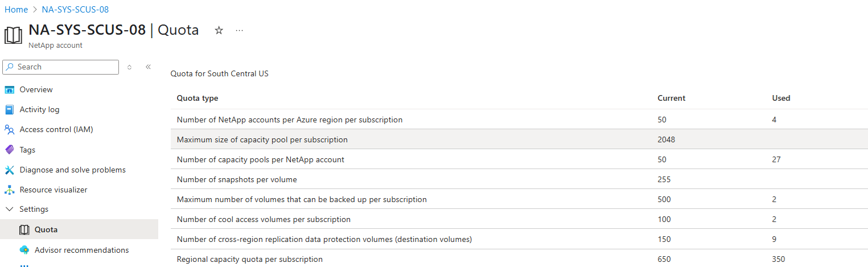Select the Quota menu item
The image size is (868, 267).
click(x=46, y=230)
